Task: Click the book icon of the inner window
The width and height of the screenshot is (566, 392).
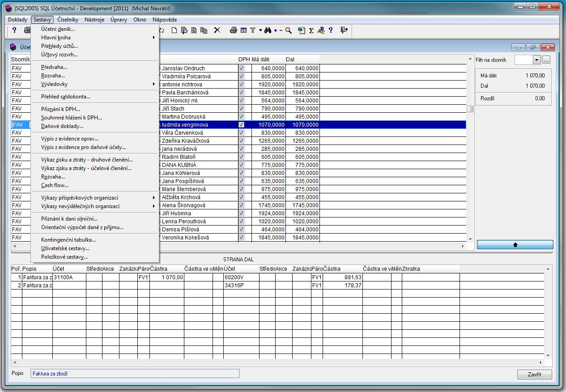Action: pyautogui.click(x=13, y=47)
